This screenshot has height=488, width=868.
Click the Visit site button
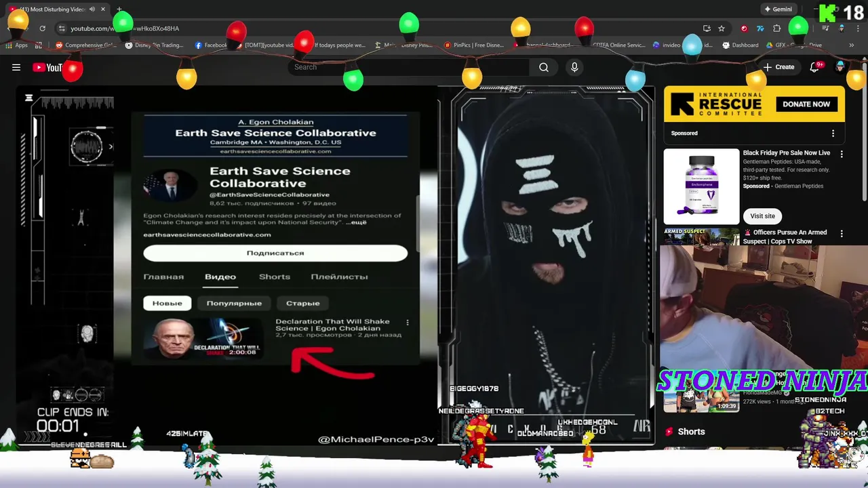pos(762,216)
